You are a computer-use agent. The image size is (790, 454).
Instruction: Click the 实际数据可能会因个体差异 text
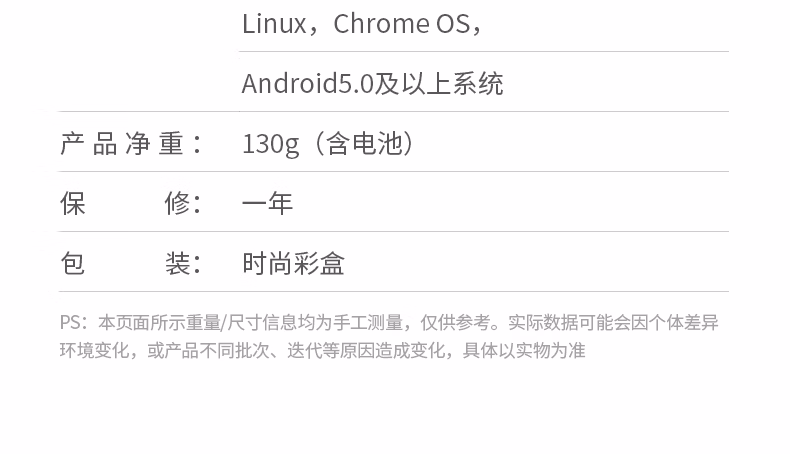[613, 322]
